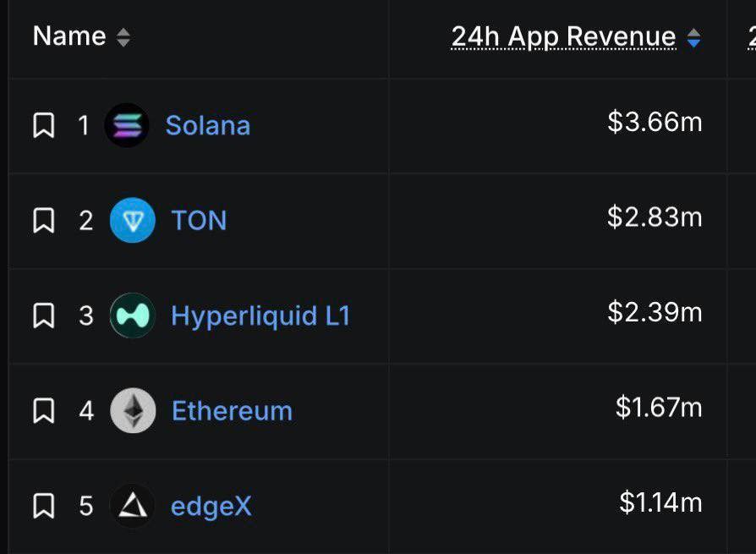Viewport: 756px width, 554px height.
Task: Open the Solana chain link
Action: coord(208,125)
